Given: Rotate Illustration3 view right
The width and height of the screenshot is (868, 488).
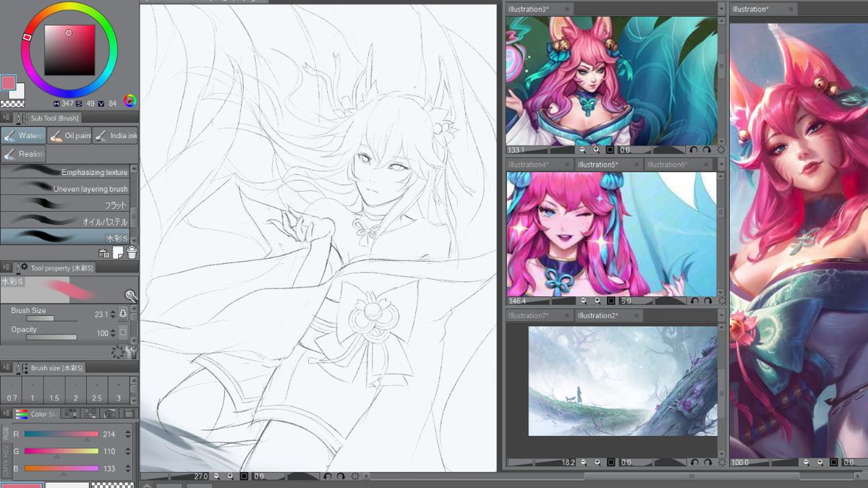Looking at the screenshot, I should pyautogui.click(x=707, y=150).
